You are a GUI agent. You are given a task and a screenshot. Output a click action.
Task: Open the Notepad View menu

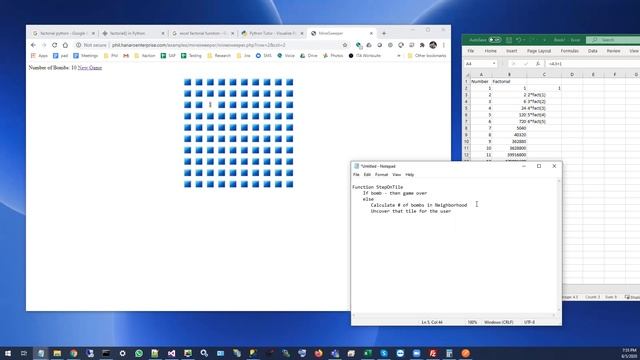point(396,175)
